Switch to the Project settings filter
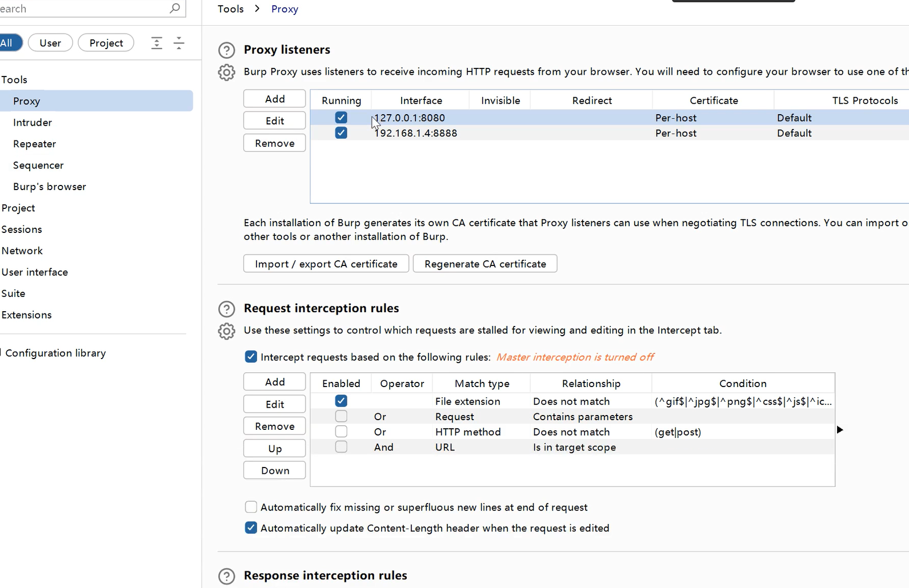909x588 pixels. pyautogui.click(x=106, y=43)
